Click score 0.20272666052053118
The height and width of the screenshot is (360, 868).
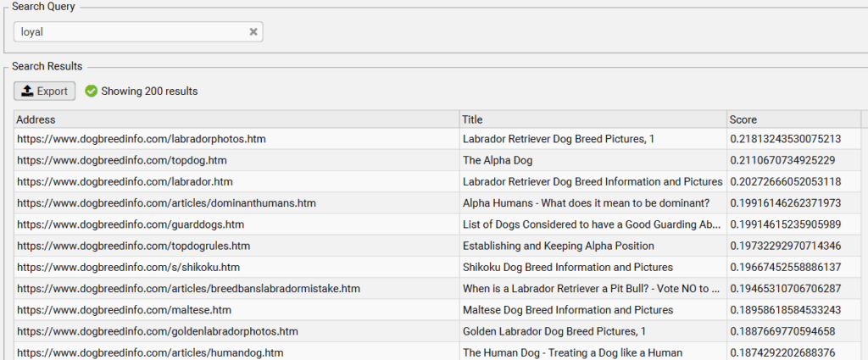786,182
